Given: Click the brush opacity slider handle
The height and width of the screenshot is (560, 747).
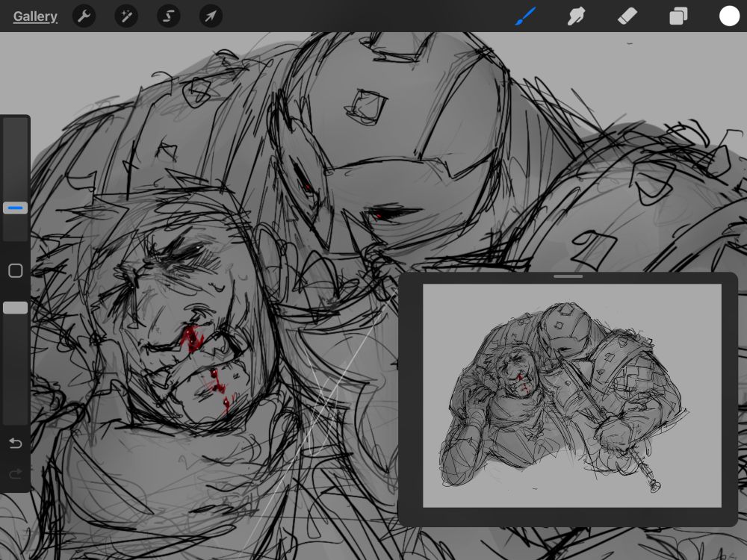Looking at the screenshot, I should coord(15,308).
